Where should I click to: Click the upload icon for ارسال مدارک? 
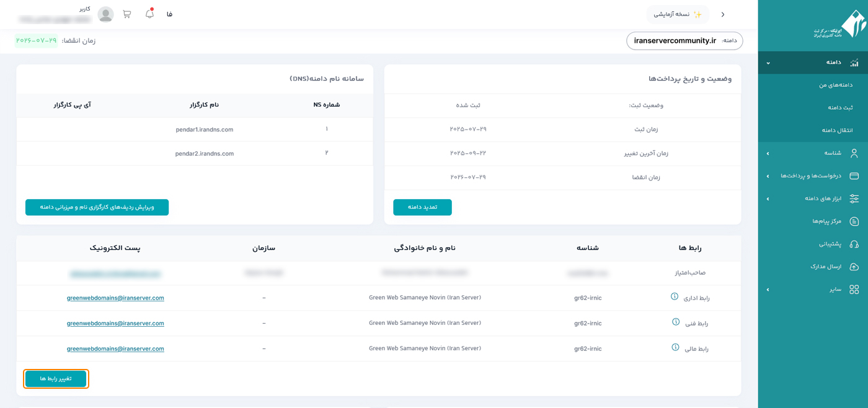point(854,267)
